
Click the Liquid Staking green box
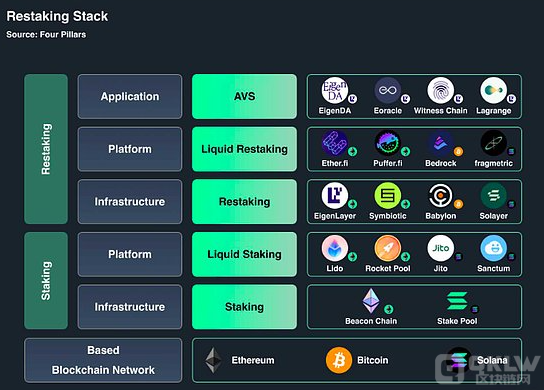244,254
